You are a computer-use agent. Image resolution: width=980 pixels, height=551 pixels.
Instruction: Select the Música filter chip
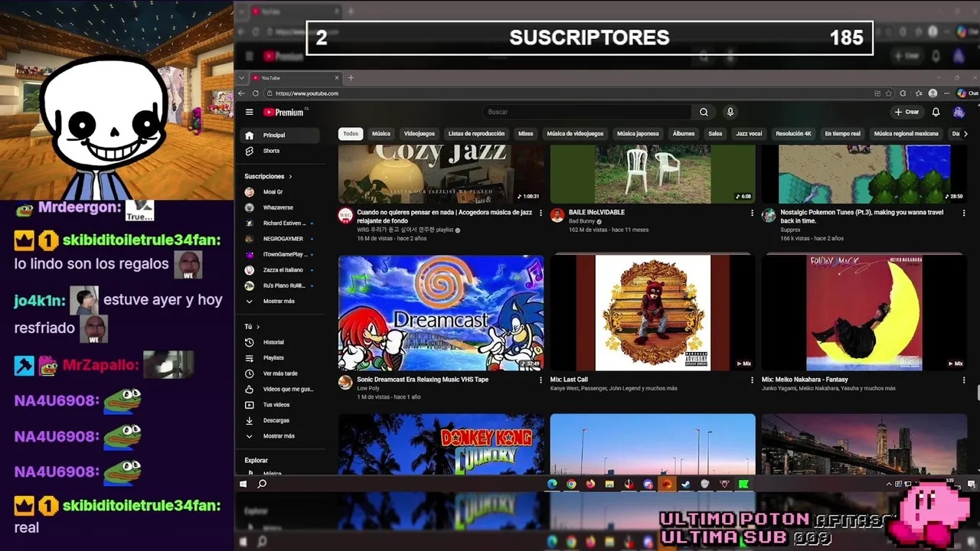(381, 133)
